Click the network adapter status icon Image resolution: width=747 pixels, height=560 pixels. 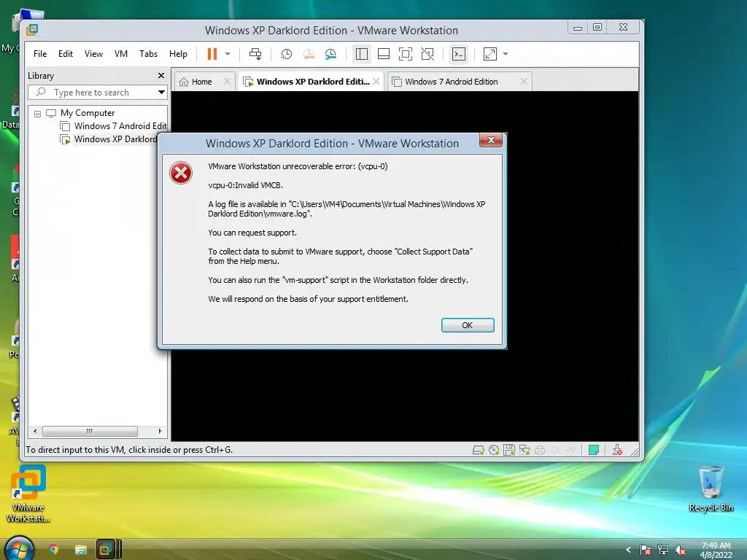point(525,450)
